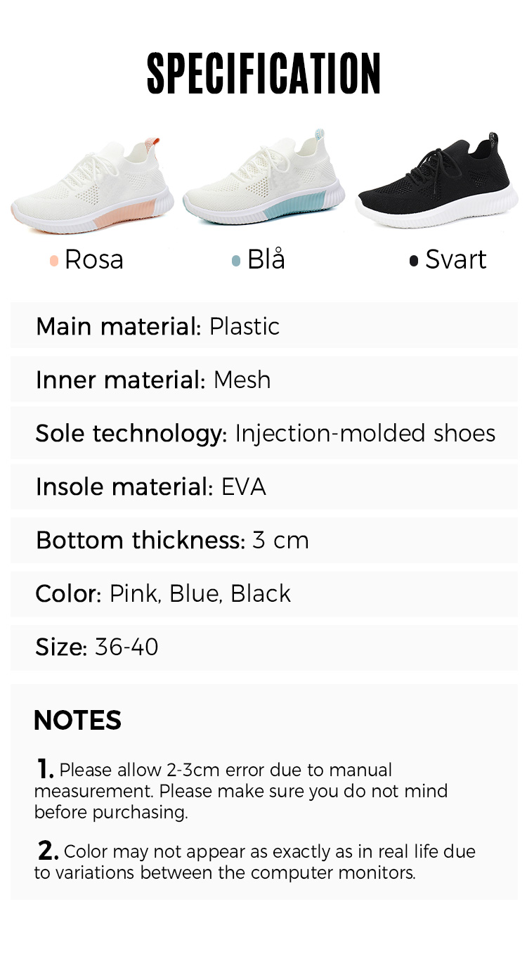Click the Size: 36-40 row
The height and width of the screenshot is (980, 527).
(x=263, y=647)
